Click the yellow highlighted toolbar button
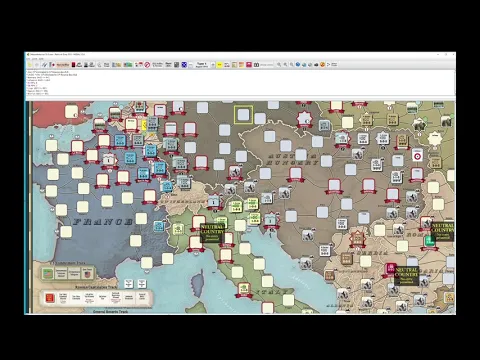480x360 pixels. [x=219, y=65]
